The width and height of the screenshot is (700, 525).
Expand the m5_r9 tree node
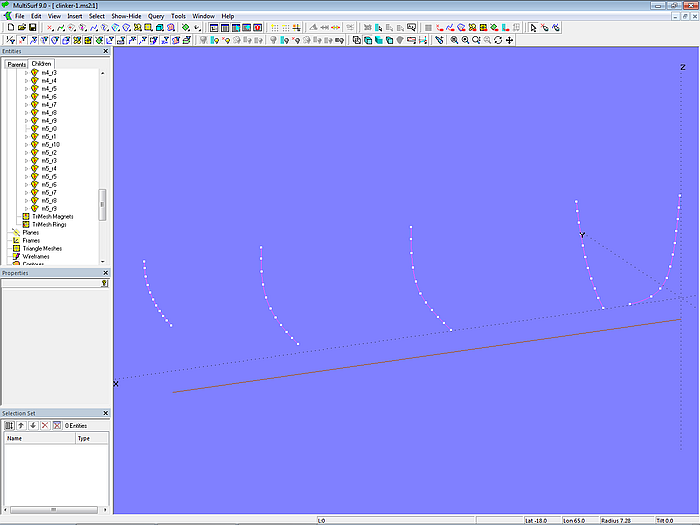click(26, 209)
